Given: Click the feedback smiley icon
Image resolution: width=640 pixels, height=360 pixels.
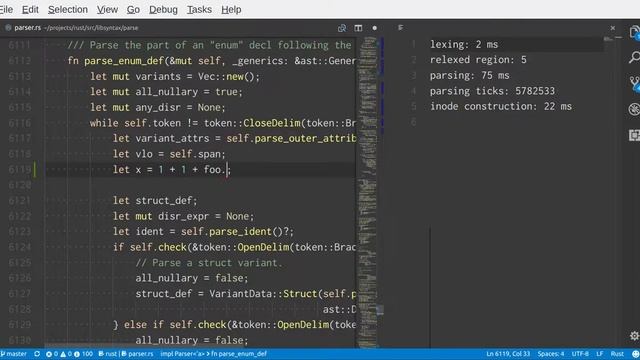Looking at the screenshot, I should [635, 354].
